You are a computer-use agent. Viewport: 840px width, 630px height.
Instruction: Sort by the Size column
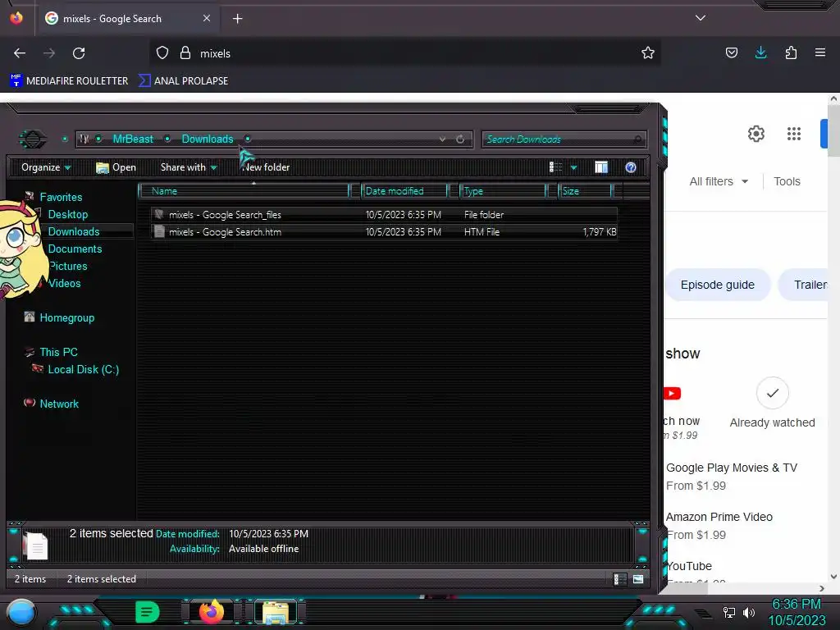click(584, 191)
